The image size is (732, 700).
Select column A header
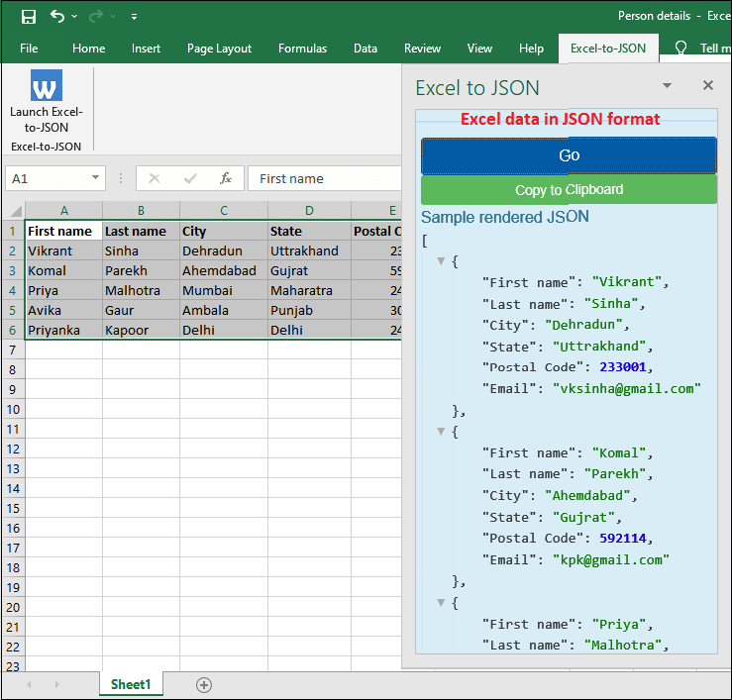(x=64, y=211)
